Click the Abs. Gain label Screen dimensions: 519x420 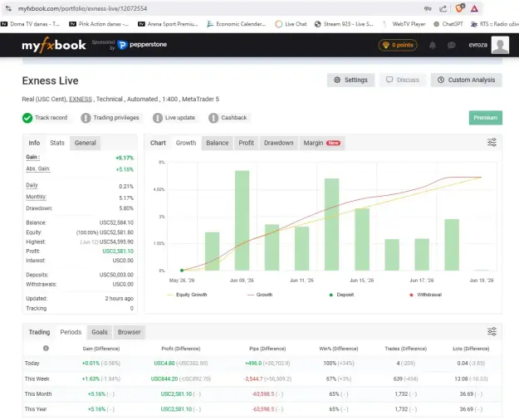(37, 168)
